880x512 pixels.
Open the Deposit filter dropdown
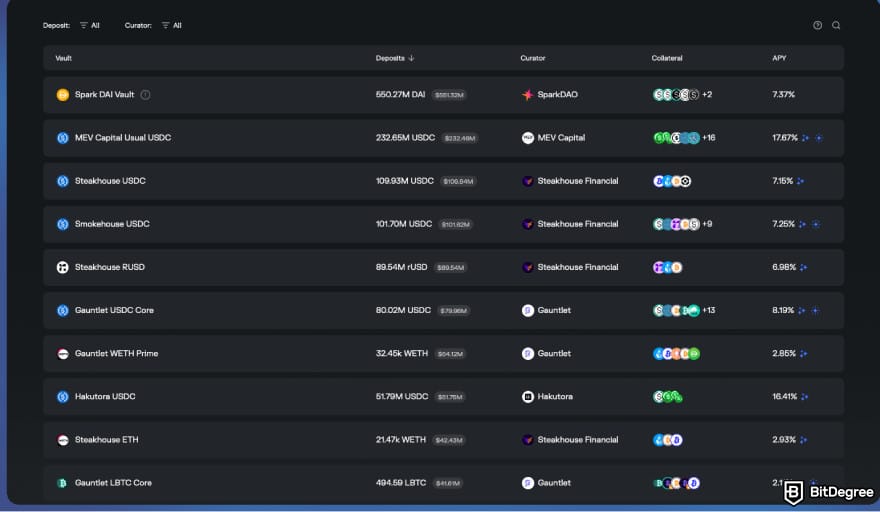[89, 25]
